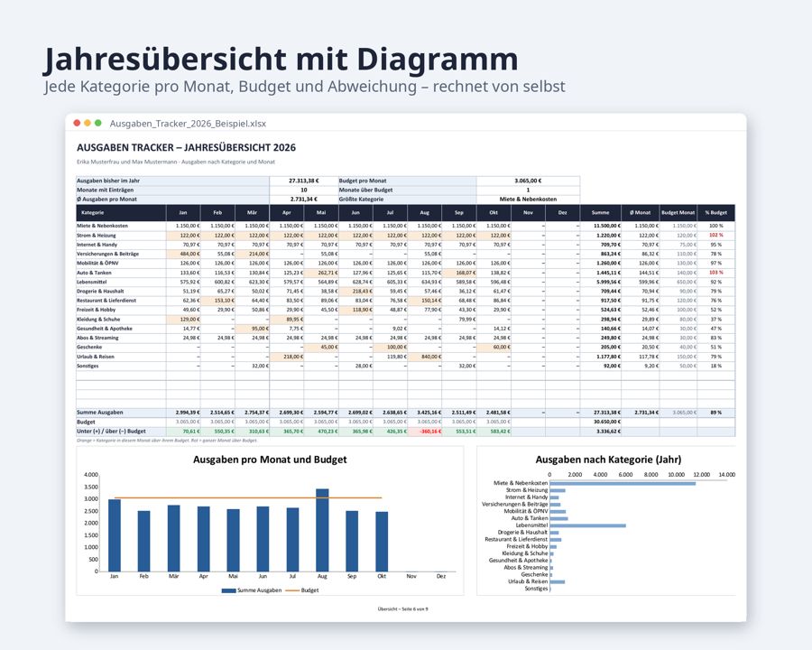Select the Summe Ausgaben row label
Viewport: 812px width, 650px height.
[x=121, y=413]
